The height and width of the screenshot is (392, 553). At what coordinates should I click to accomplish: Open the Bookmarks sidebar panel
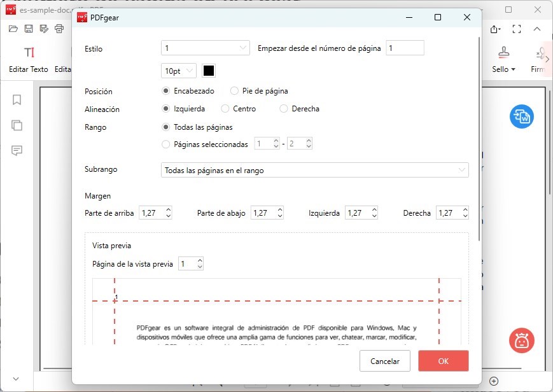click(17, 100)
